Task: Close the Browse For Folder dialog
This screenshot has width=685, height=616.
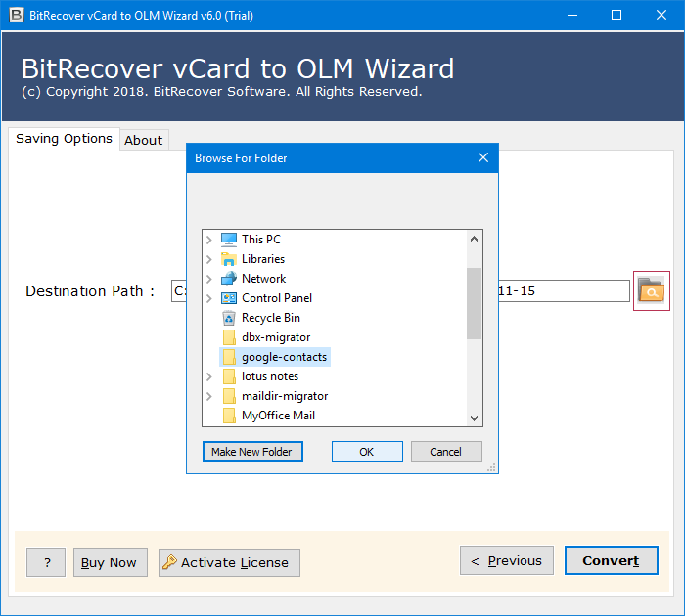Action: [x=483, y=157]
